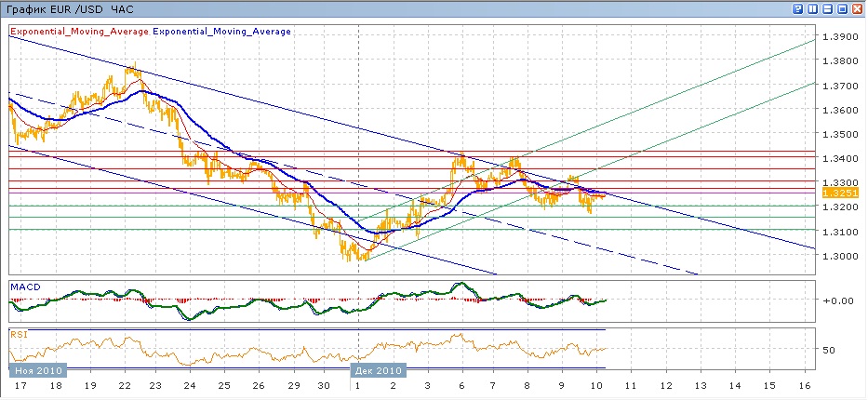Click date 3 on the time axis
The height and width of the screenshot is (400, 868).
tap(428, 385)
